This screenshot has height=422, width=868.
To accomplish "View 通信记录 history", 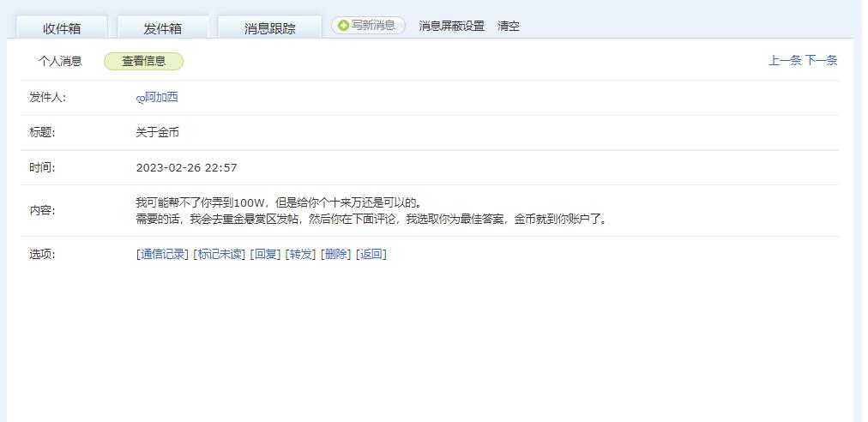I will coord(162,254).
